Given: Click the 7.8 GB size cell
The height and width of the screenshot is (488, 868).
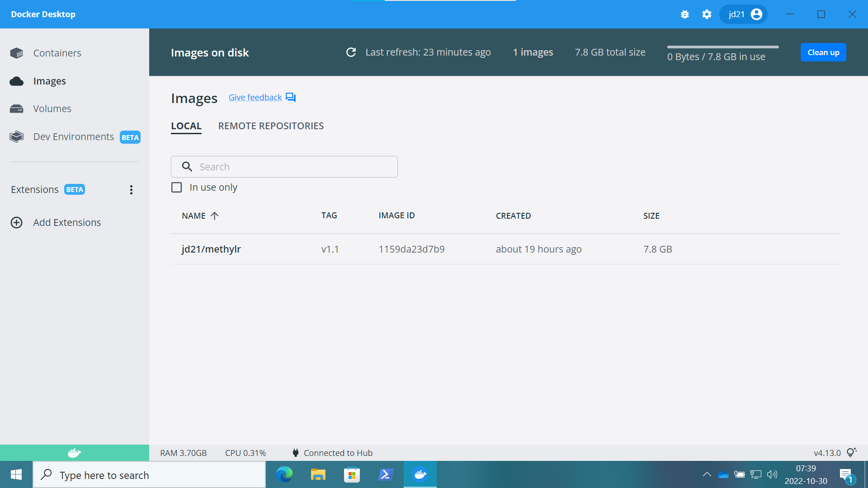Looking at the screenshot, I should pos(658,249).
